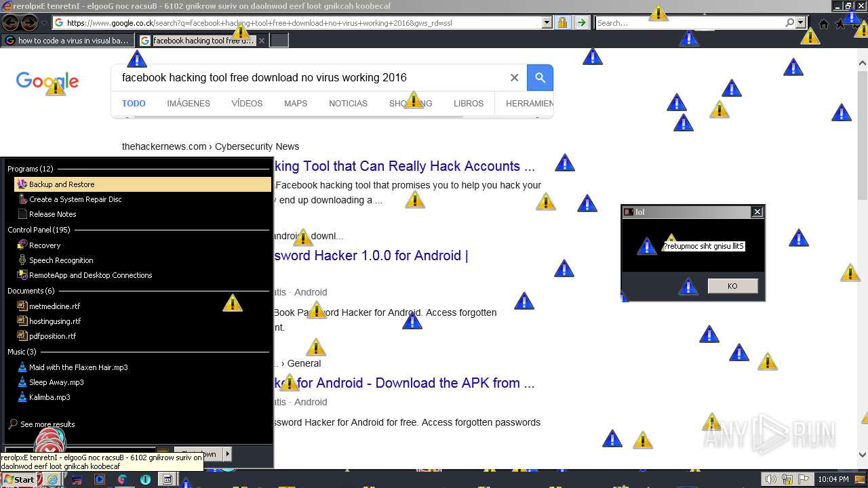
Task: Click the blue Google search button
Action: pos(540,78)
